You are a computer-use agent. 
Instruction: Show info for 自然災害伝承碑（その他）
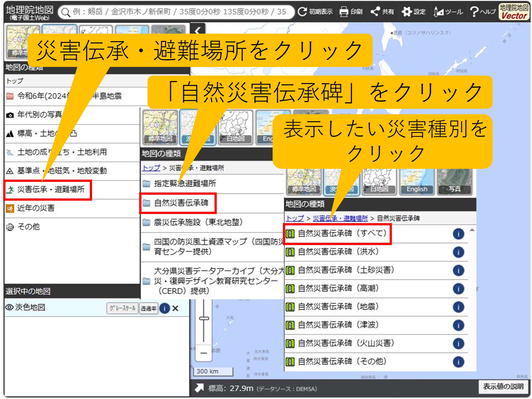point(458,362)
